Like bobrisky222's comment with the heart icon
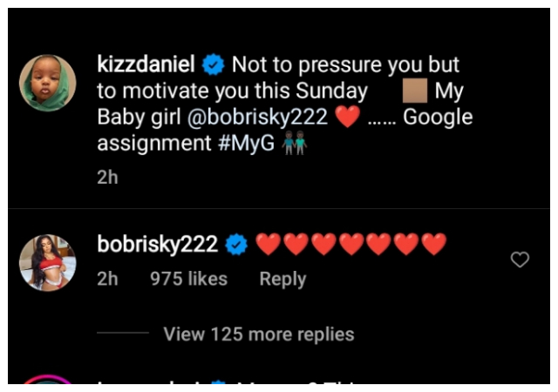Viewport: 558px width, 392px height. click(x=520, y=260)
